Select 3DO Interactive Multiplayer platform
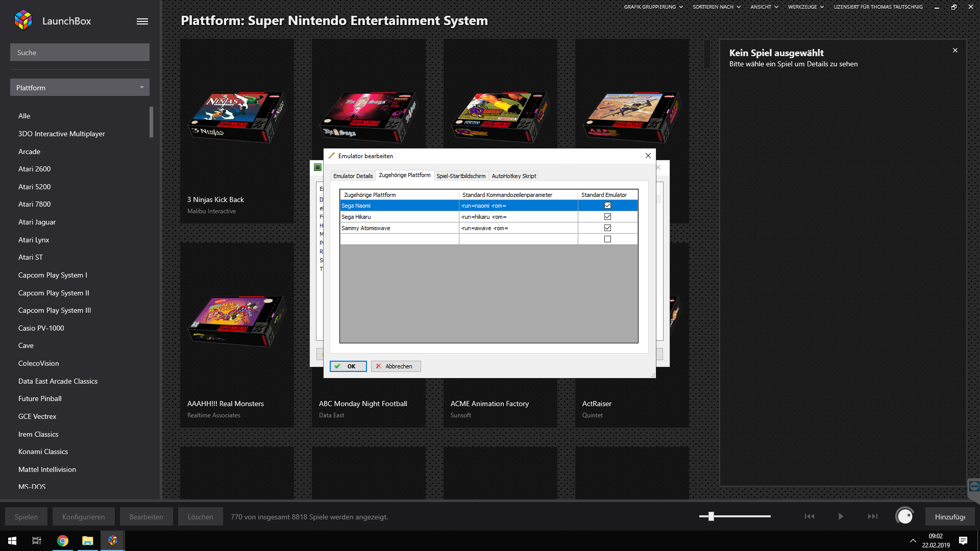980x551 pixels. pyautogui.click(x=62, y=134)
